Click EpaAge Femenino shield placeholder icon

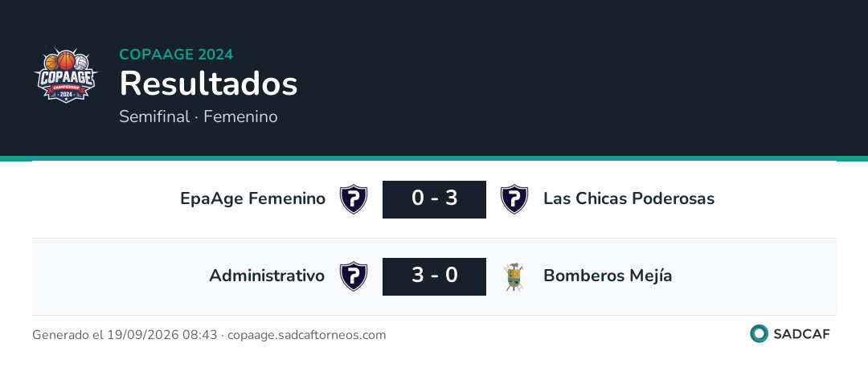(353, 198)
